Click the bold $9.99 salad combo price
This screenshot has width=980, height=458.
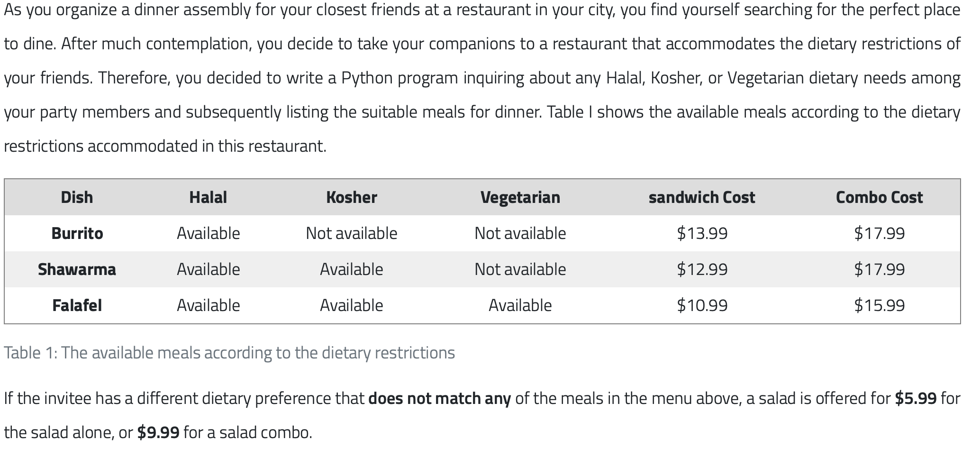158,432
